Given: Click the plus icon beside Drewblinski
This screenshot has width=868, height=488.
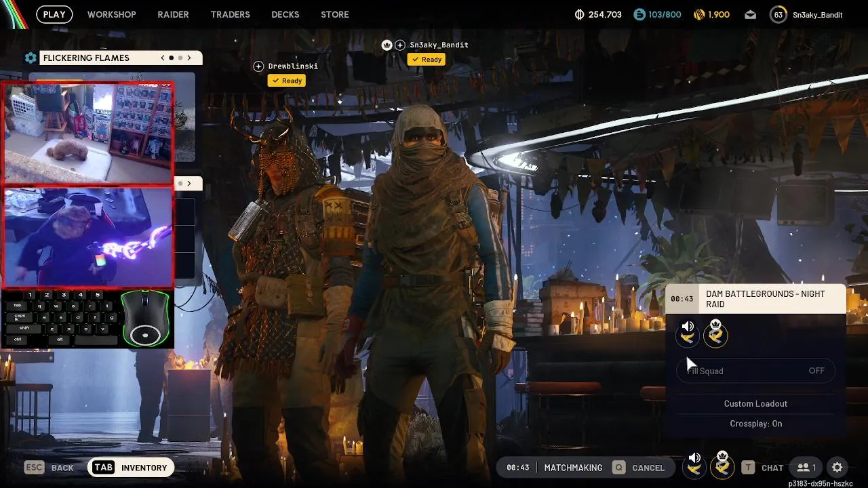Looking at the screenshot, I should pos(258,66).
